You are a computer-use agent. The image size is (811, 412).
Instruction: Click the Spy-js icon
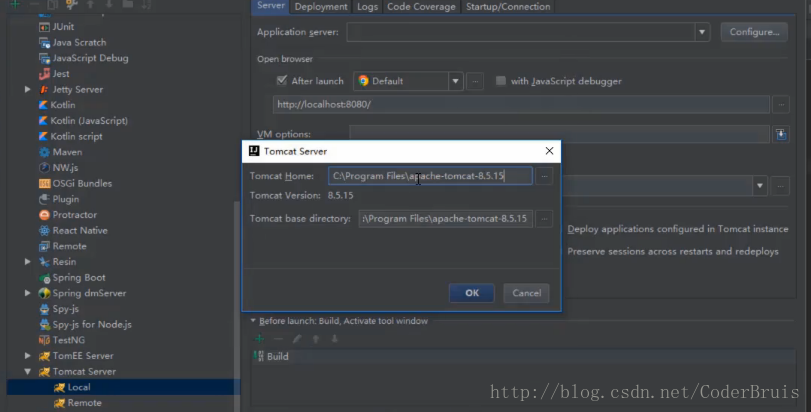click(44, 309)
